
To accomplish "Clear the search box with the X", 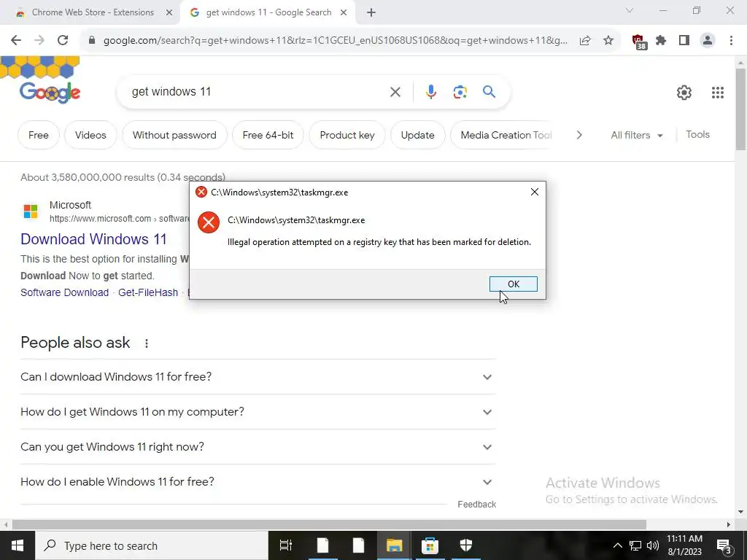I will 395,92.
